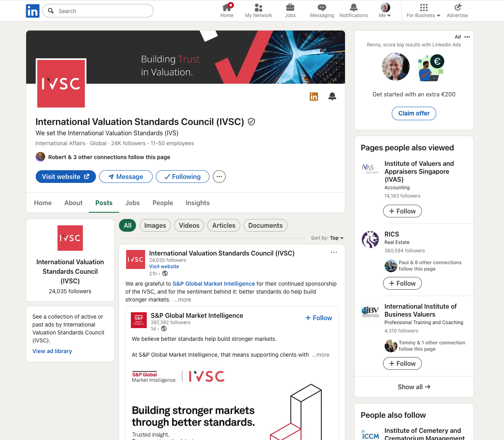Switch to the Insights tab
Image resolution: width=504 pixels, height=440 pixels.
coord(197,203)
